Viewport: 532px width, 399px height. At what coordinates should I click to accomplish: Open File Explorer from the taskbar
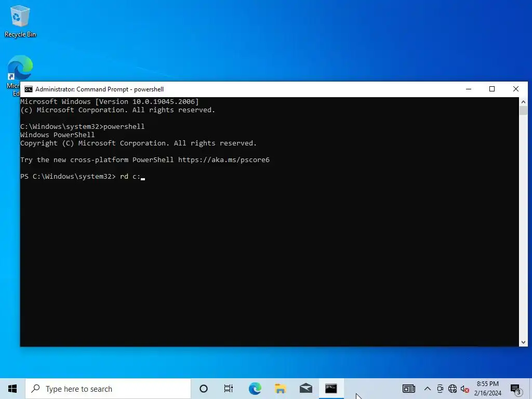point(280,389)
